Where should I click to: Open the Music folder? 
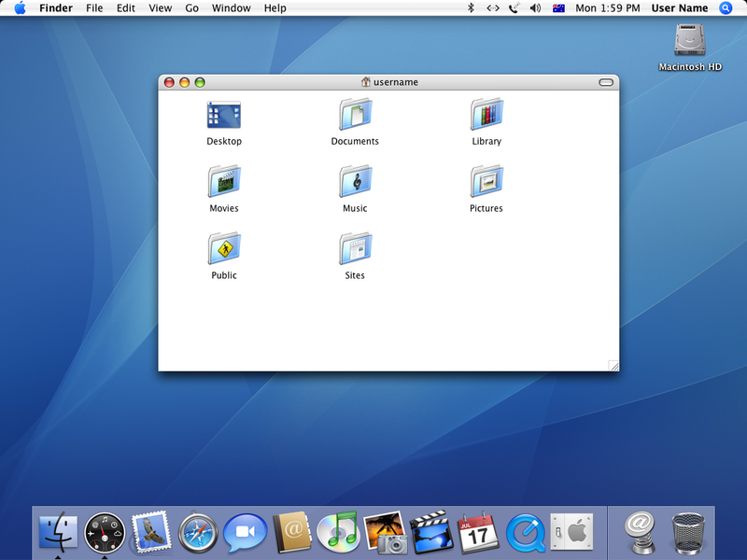click(356, 181)
